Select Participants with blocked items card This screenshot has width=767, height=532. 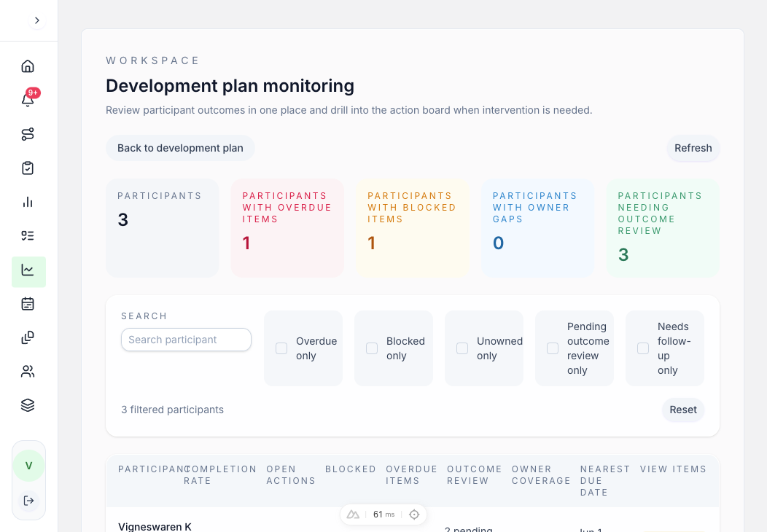[x=413, y=228]
